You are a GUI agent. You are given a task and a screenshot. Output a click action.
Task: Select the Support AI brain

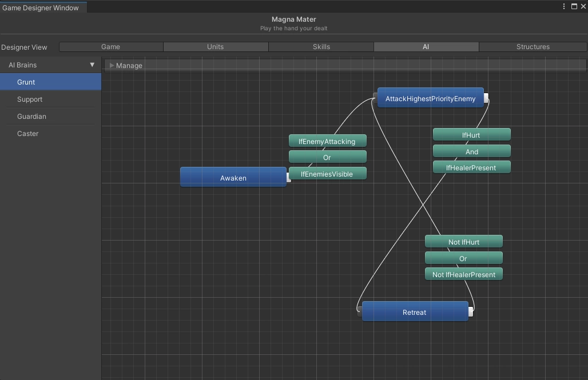point(30,99)
